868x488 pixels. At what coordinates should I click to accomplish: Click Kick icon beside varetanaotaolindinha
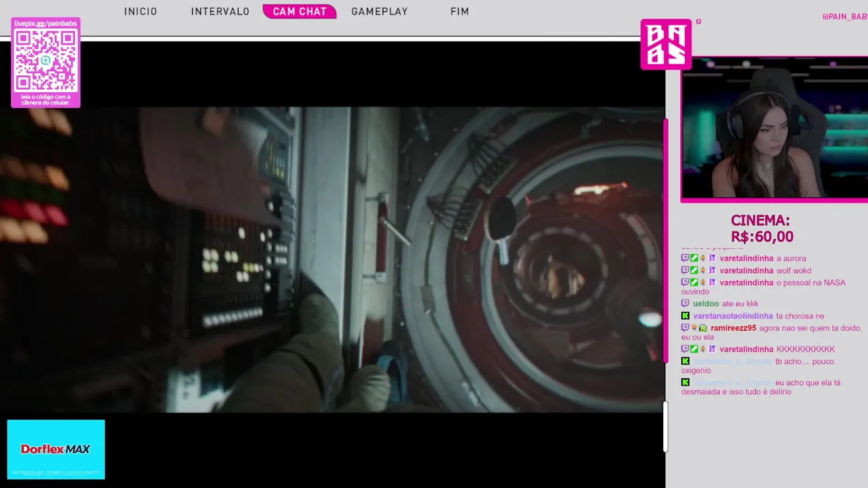click(x=685, y=316)
